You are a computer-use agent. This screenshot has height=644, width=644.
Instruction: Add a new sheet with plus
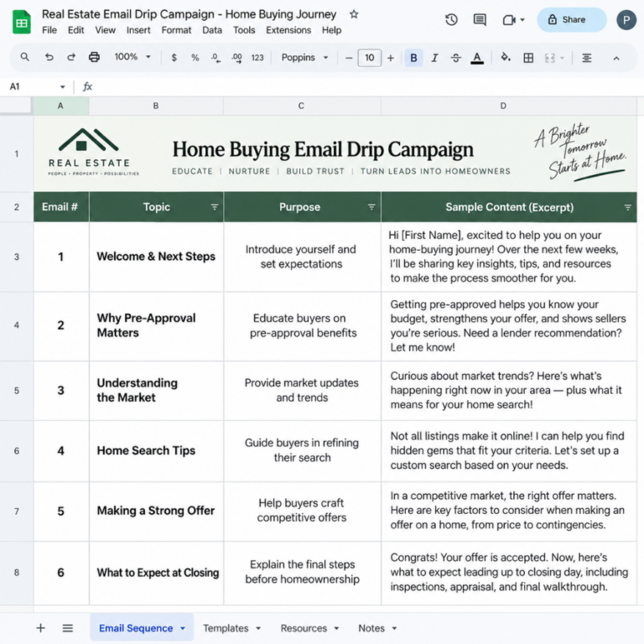click(40, 628)
